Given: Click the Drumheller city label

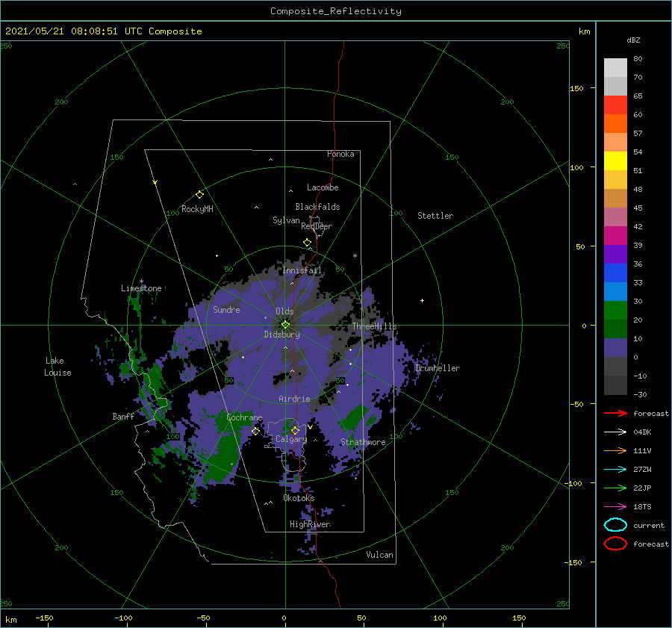Looking at the screenshot, I should [438, 368].
